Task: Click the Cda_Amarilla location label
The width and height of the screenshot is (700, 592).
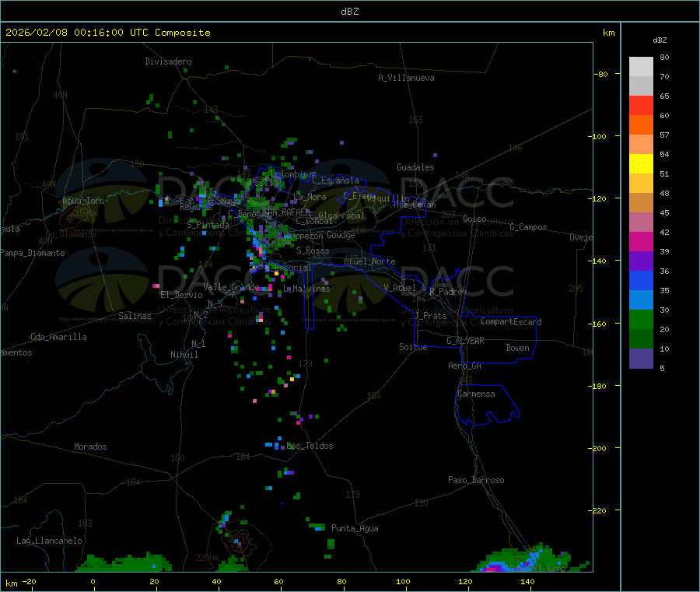Action: 59,337
